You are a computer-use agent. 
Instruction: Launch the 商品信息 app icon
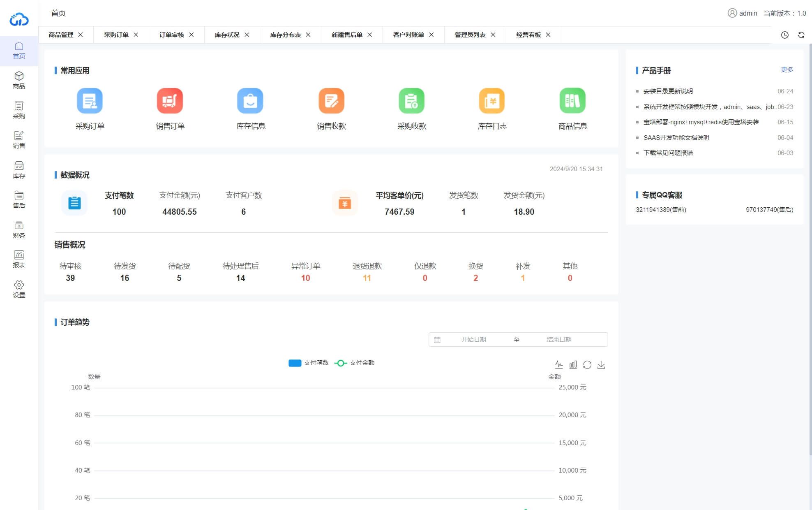click(572, 101)
